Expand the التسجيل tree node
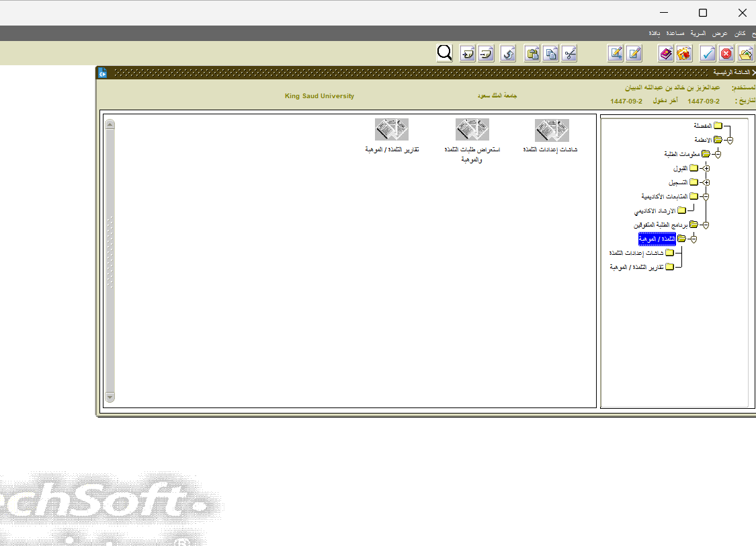 pyautogui.click(x=705, y=182)
